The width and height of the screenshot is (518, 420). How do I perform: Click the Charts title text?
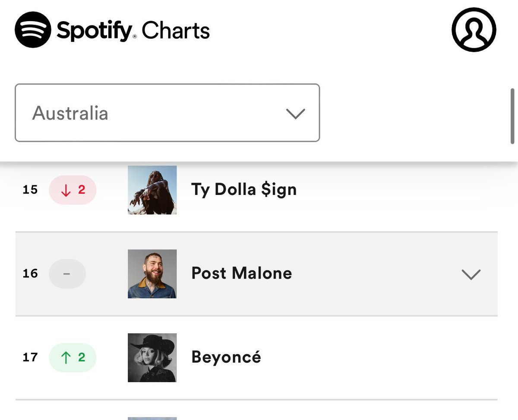pos(176,31)
